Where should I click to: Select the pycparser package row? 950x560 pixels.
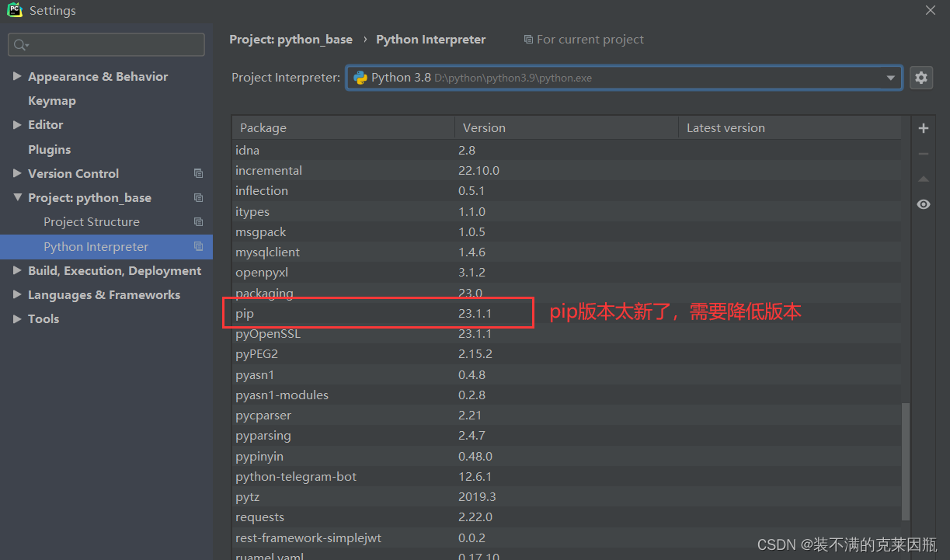pyautogui.click(x=566, y=415)
